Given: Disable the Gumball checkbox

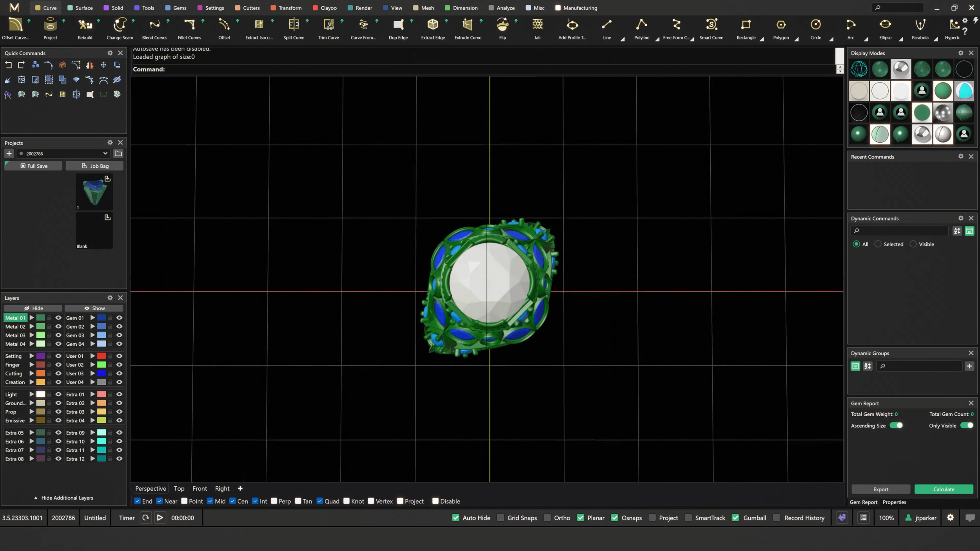Looking at the screenshot, I should tap(735, 518).
